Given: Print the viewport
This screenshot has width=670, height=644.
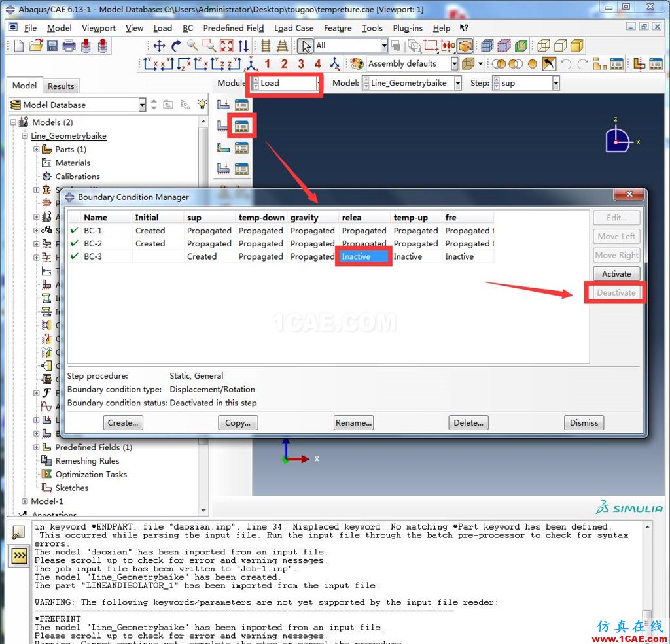Looking at the screenshot, I should click(x=69, y=46).
